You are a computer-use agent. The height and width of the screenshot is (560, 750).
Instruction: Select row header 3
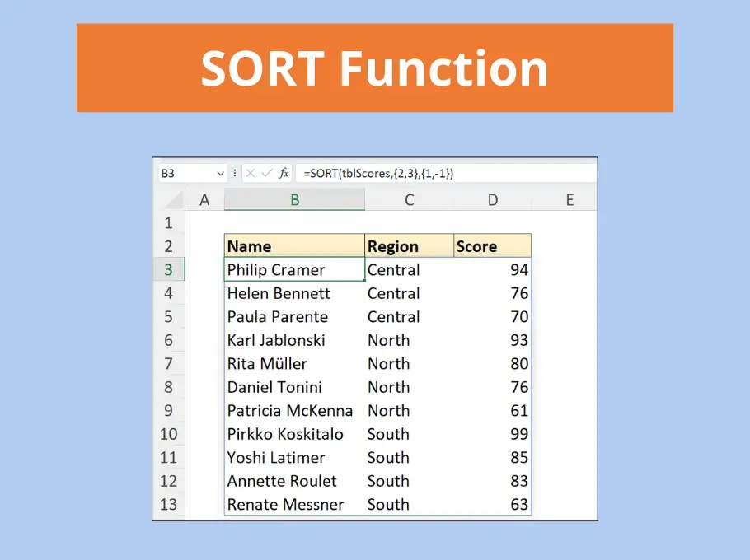[169, 269]
